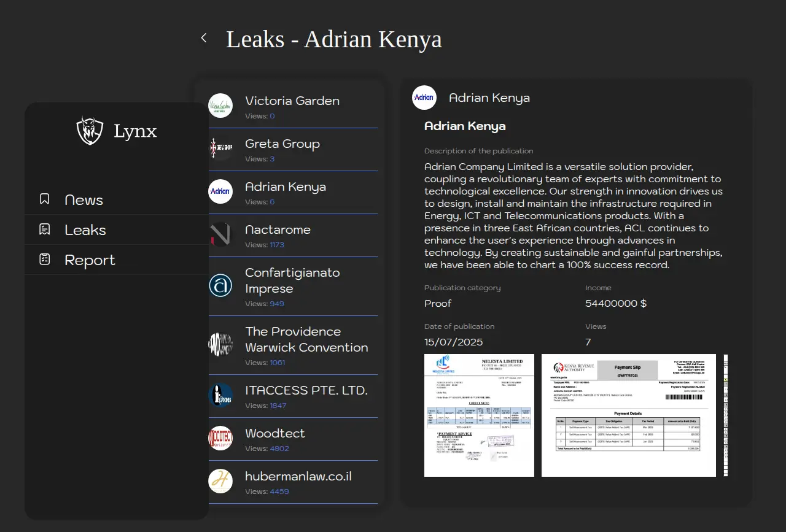786x532 pixels.
Task: Select the Adrian Kenya entry title in list
Action: pyautogui.click(x=286, y=187)
